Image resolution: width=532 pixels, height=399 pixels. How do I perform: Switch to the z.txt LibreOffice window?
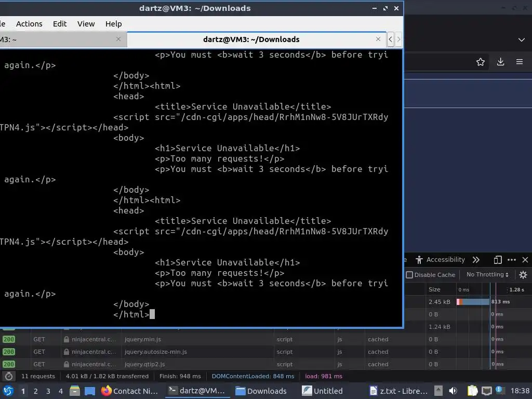[398, 391]
